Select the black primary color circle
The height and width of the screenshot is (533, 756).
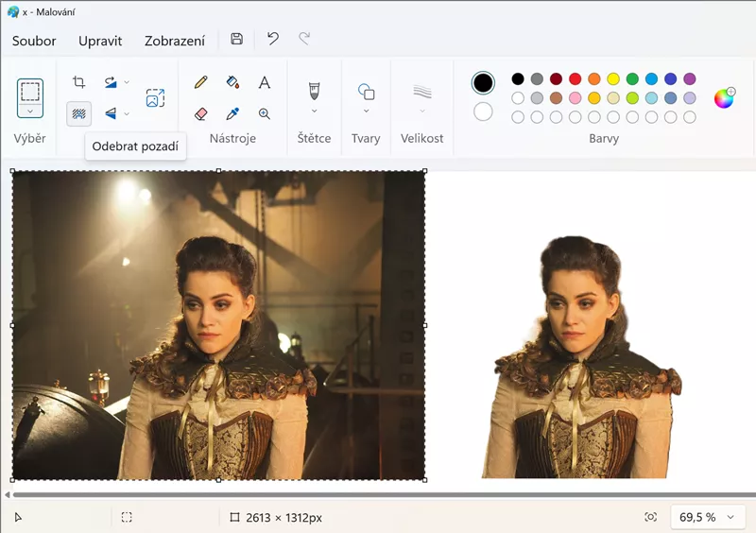coord(483,83)
